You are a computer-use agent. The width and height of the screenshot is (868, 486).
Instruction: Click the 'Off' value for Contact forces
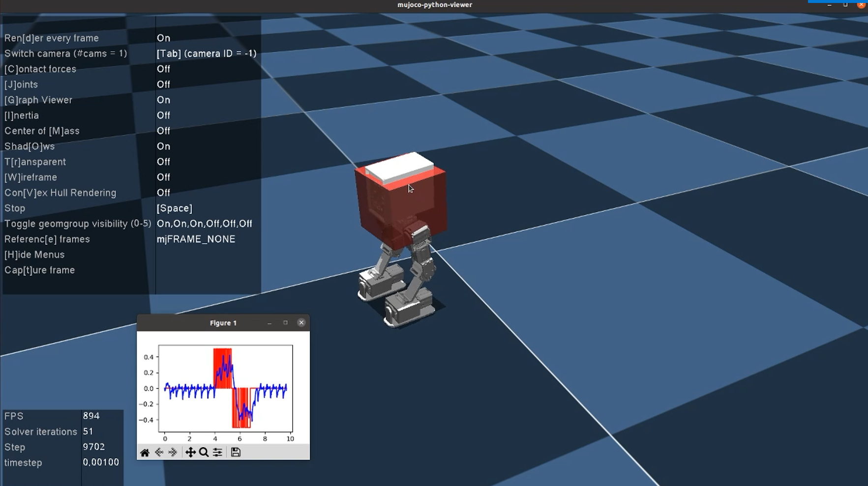[x=163, y=69]
